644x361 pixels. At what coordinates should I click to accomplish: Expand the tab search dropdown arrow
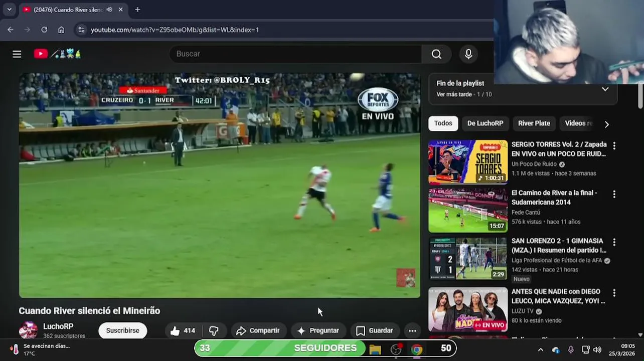[x=9, y=10]
